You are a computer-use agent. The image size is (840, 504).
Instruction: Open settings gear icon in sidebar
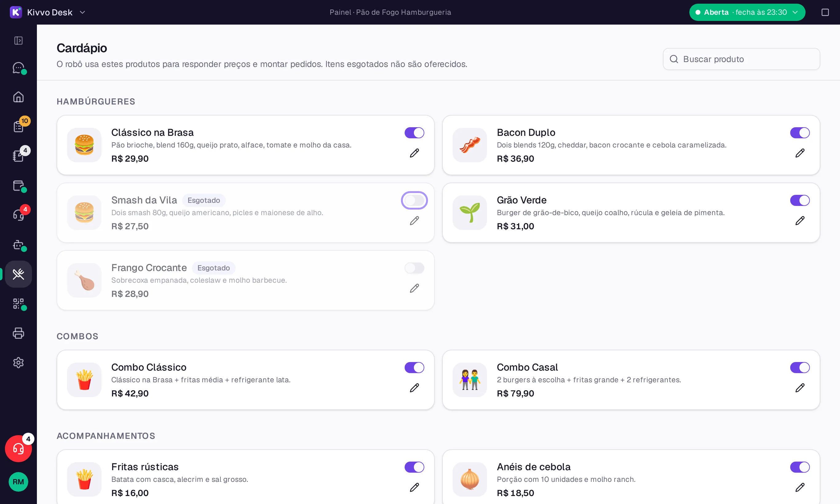(x=18, y=363)
